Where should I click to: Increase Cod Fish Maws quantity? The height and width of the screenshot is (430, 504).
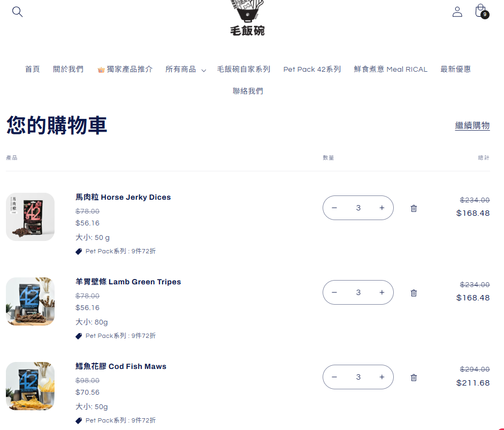pyautogui.click(x=381, y=377)
